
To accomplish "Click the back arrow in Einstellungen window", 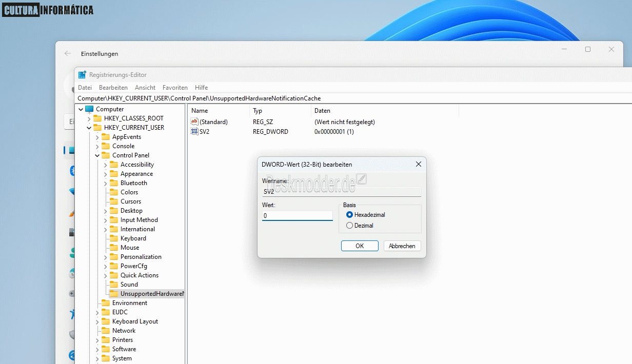I will pyautogui.click(x=68, y=53).
